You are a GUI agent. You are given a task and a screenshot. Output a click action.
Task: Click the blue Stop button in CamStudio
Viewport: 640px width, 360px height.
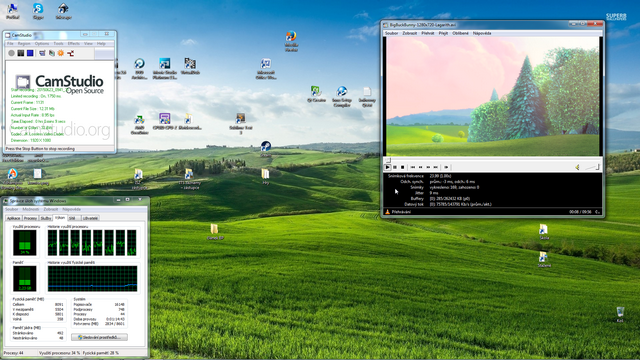(x=30, y=53)
